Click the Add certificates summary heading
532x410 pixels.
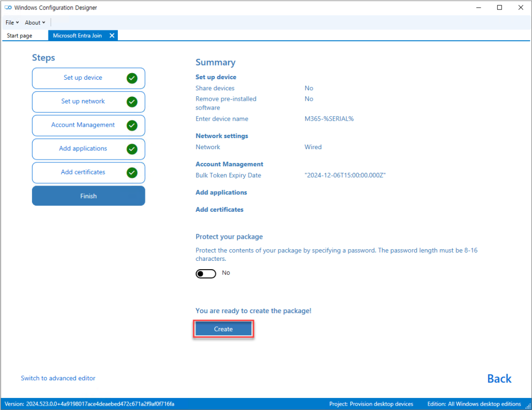point(220,210)
